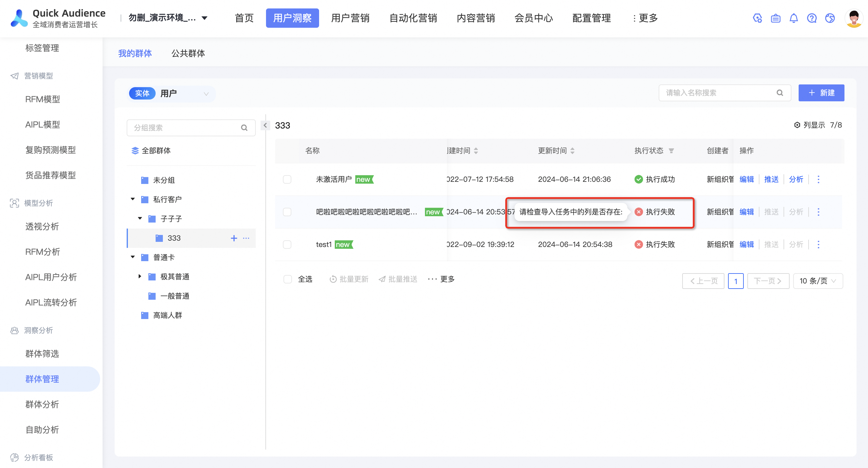Click the search icon in 分组搜索 box

(244, 128)
